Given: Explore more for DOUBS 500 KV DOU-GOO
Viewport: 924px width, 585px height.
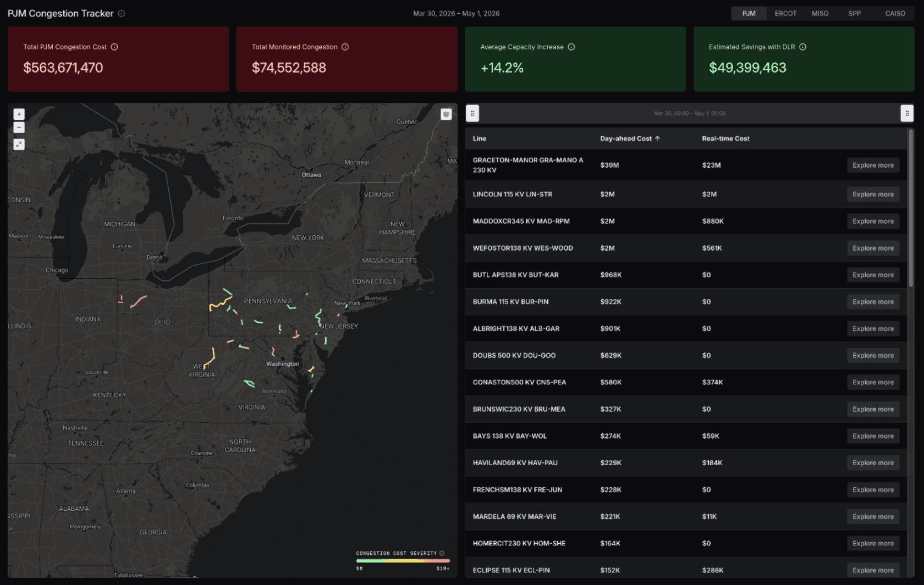Looking at the screenshot, I should (873, 355).
